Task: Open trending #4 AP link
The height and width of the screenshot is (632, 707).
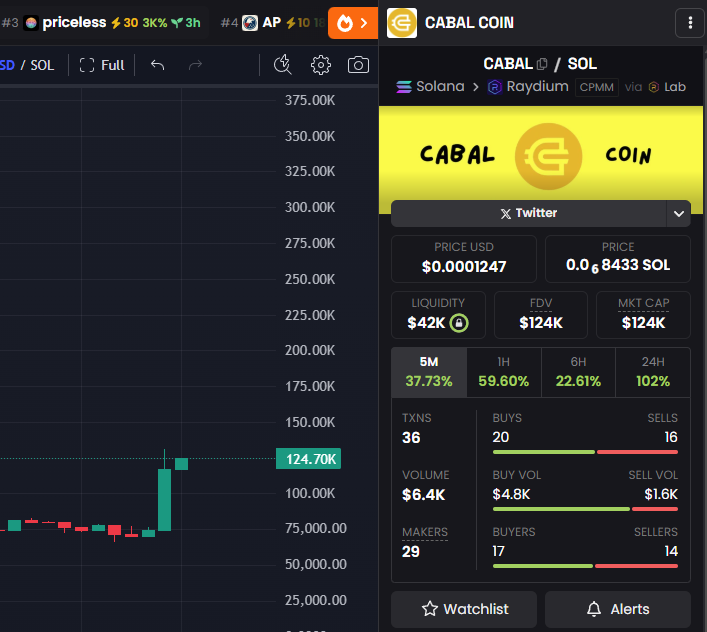Action: click(x=271, y=23)
